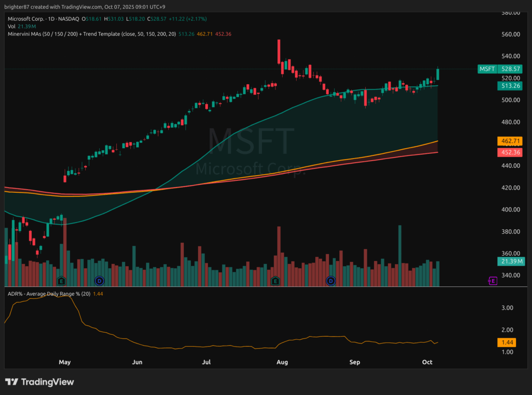Click the orange 462.71 axis label

click(511, 141)
